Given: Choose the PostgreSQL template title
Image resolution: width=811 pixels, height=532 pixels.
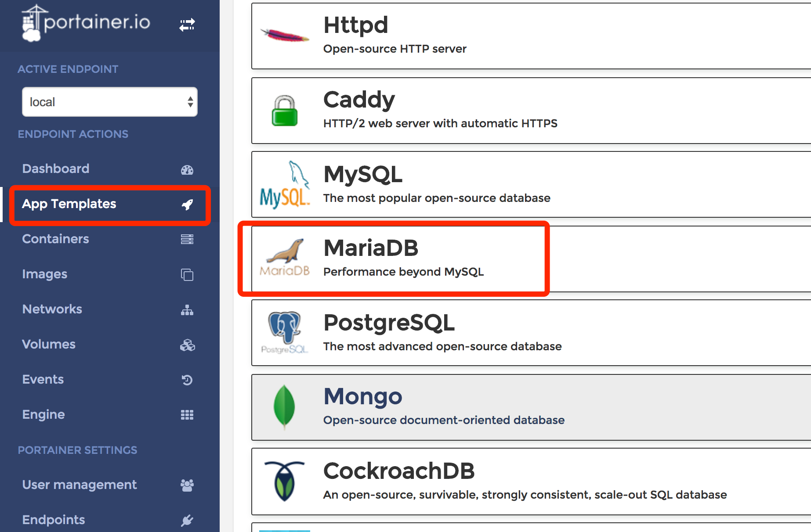Looking at the screenshot, I should click(389, 323).
